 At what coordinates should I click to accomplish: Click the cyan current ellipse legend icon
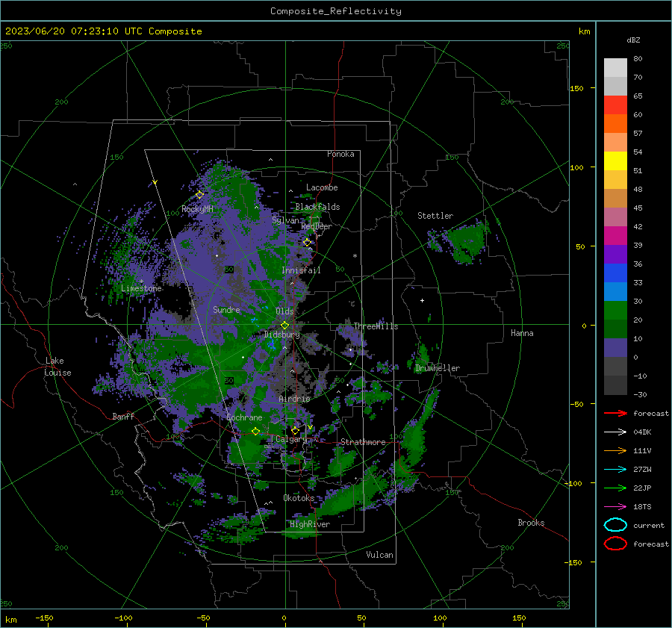pos(615,525)
